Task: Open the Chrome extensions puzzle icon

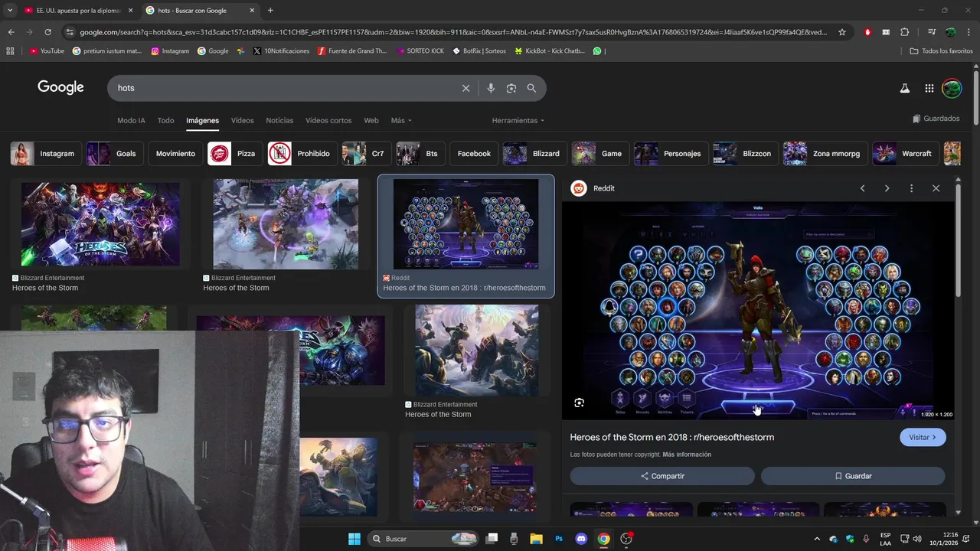Action: [x=904, y=32]
